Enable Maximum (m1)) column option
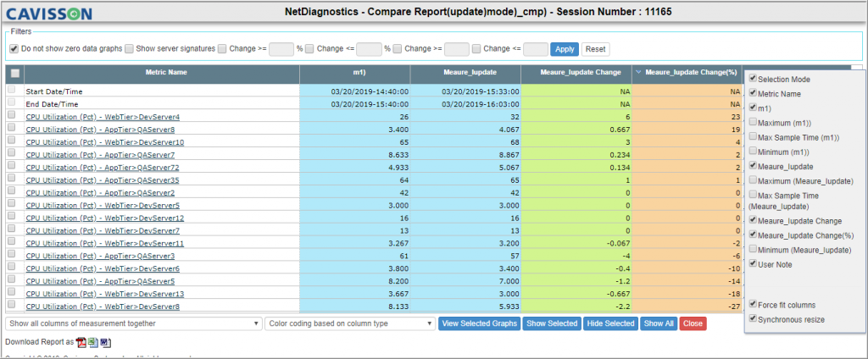 [x=753, y=122]
